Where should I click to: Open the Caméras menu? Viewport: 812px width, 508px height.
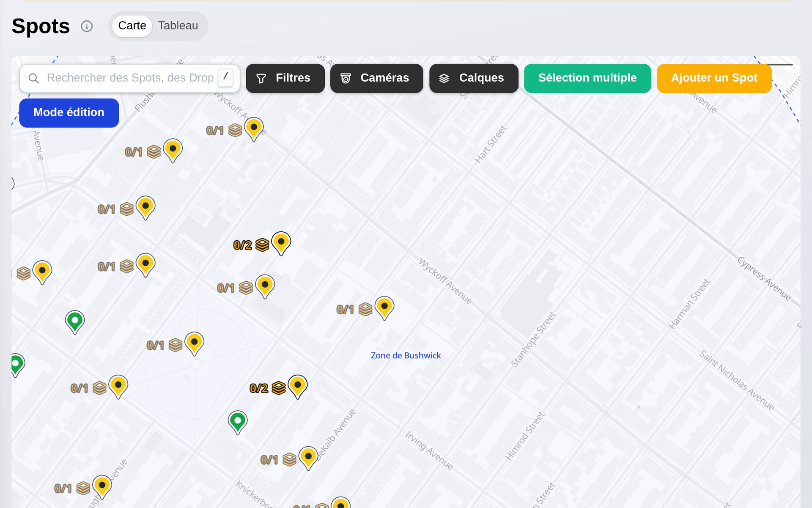[376, 78]
